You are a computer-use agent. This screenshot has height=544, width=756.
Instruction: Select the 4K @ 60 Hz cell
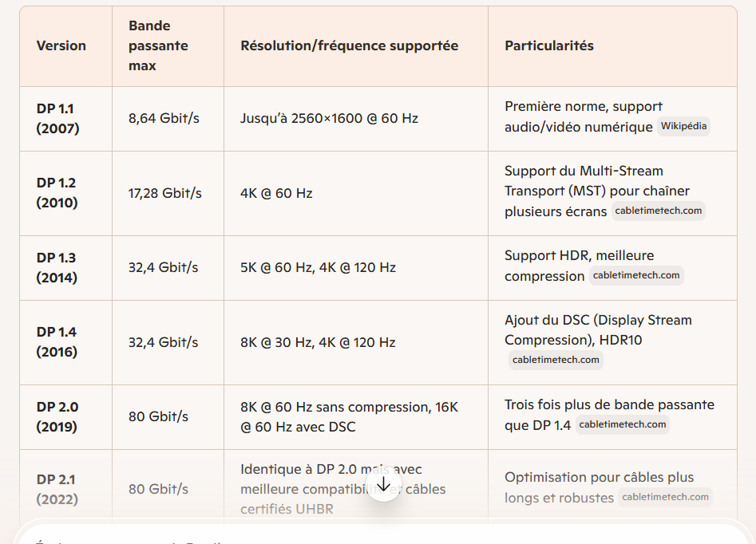276,193
